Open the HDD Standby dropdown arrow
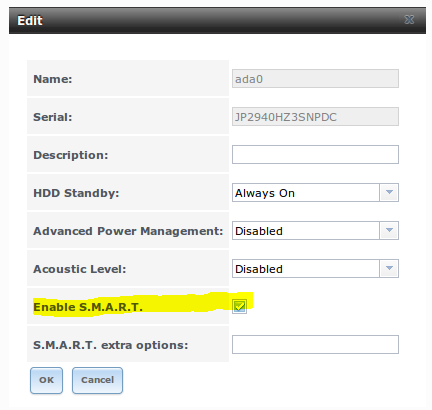432x410 pixels. (389, 193)
